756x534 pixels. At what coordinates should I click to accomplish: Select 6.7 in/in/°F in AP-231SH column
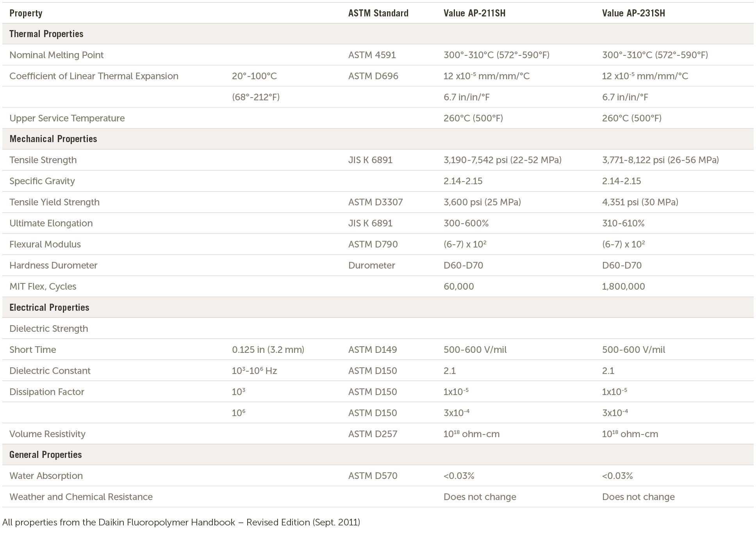click(x=625, y=97)
